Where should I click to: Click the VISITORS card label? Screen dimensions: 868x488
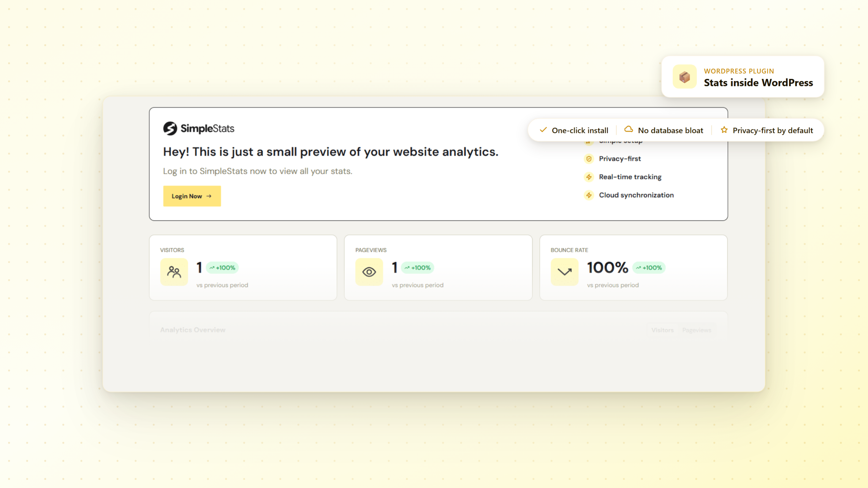click(x=172, y=250)
